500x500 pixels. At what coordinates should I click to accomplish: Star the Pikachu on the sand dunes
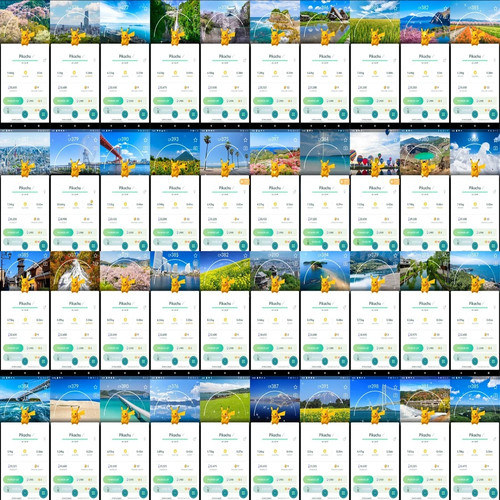coord(95,387)
